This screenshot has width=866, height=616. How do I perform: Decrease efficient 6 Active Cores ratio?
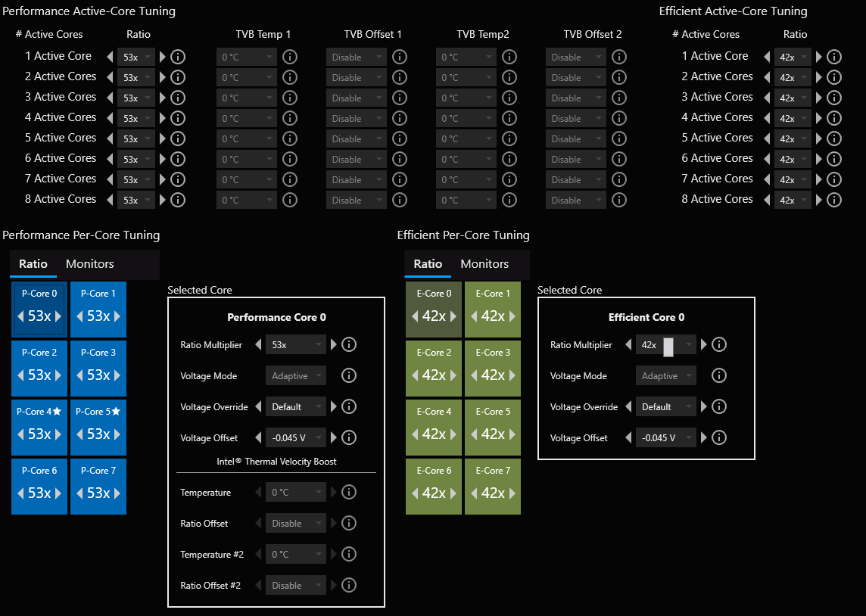[x=767, y=159]
